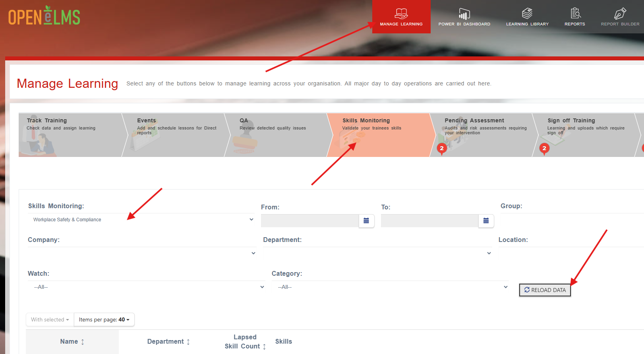Sort by Lapsed Skill Count column
Viewport: 644px width, 354px height.
[x=245, y=342]
